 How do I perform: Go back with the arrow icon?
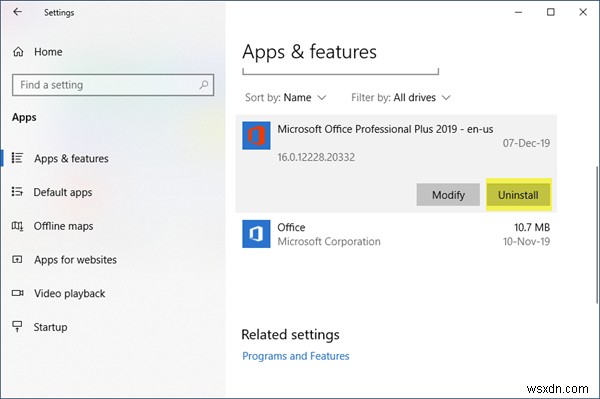pyautogui.click(x=17, y=12)
